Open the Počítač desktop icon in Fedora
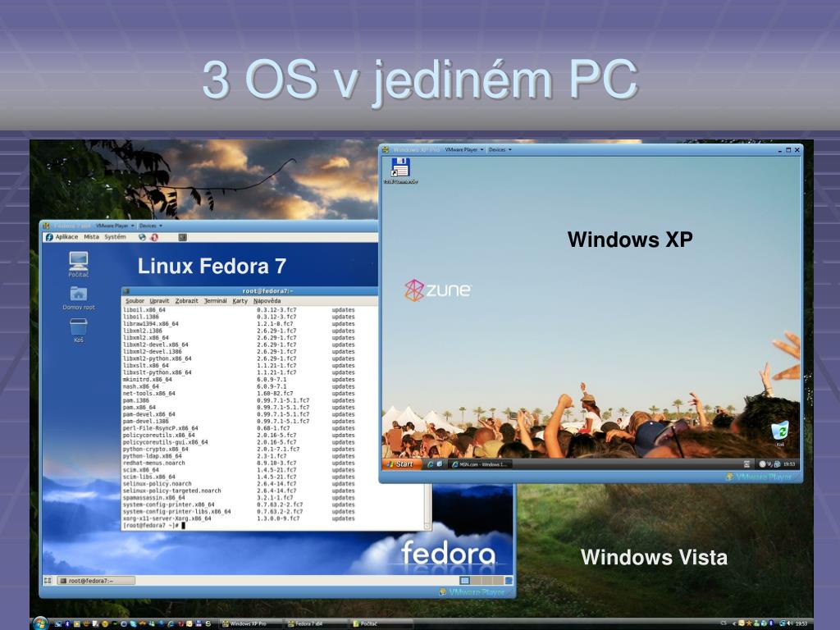 (78, 263)
